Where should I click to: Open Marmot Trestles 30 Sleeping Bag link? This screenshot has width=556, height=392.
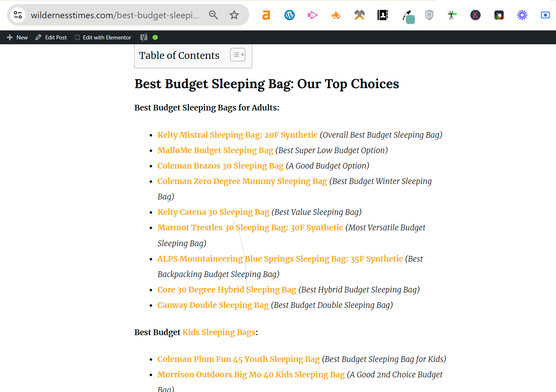[250, 227]
